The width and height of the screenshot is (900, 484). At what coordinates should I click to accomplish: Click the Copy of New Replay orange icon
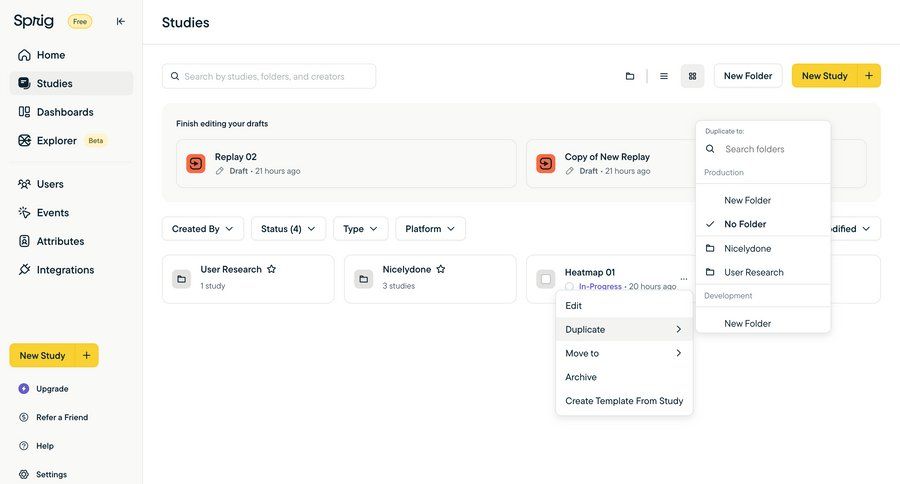coord(545,163)
